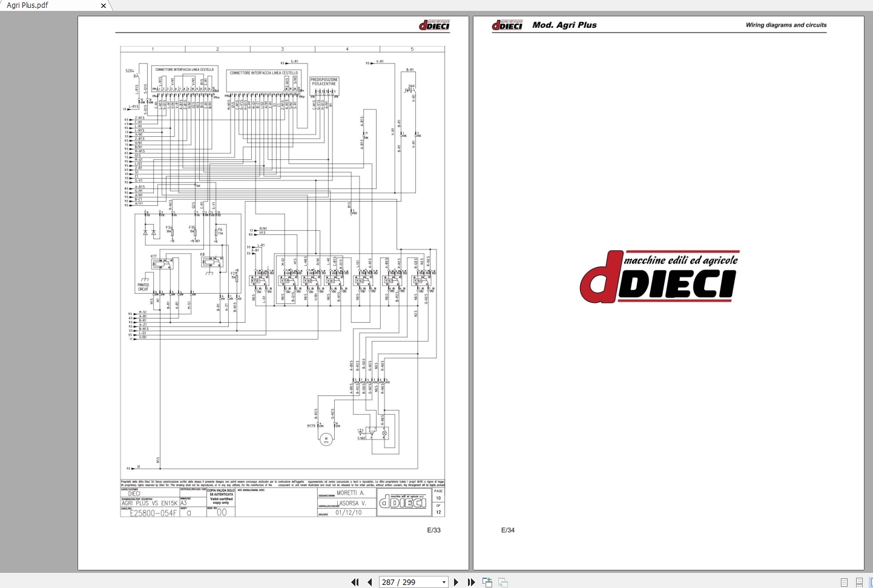This screenshot has width=873, height=588.
Task: Jump to the first page
Action: click(355, 582)
